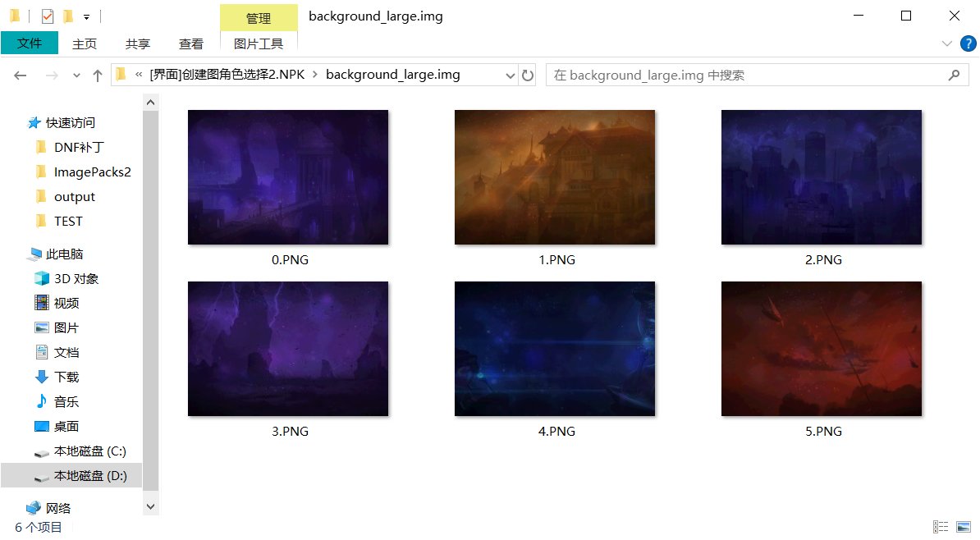Click the folder icon in the title bar

15,16
